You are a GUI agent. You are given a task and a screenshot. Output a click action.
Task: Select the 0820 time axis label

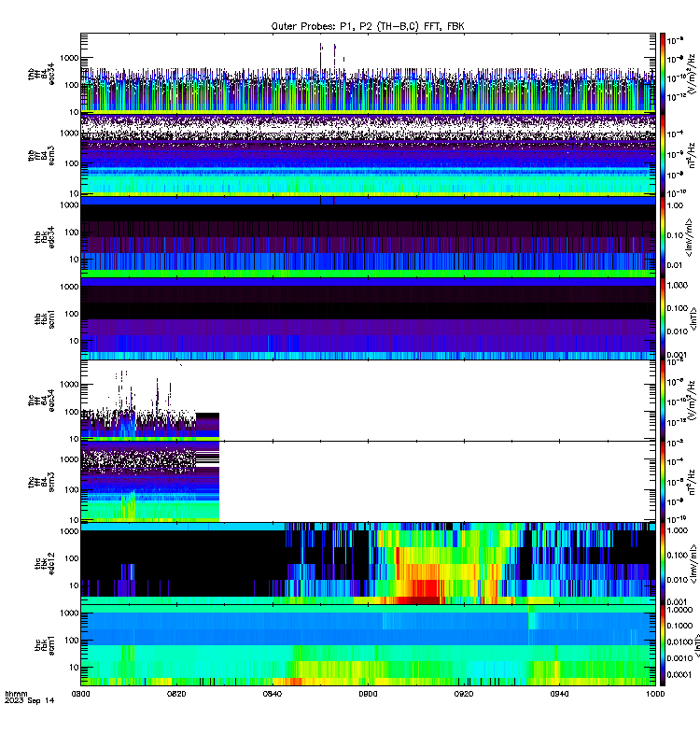(176, 694)
